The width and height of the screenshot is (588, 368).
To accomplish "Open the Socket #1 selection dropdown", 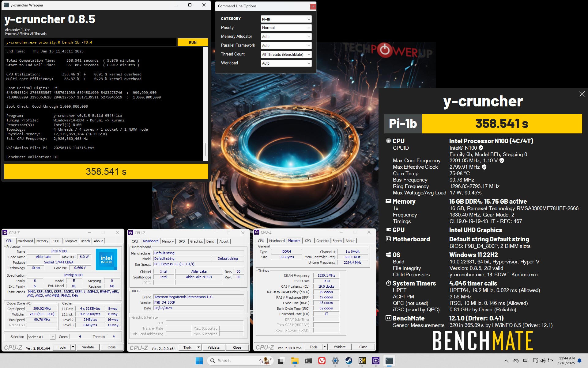I will tap(41, 337).
